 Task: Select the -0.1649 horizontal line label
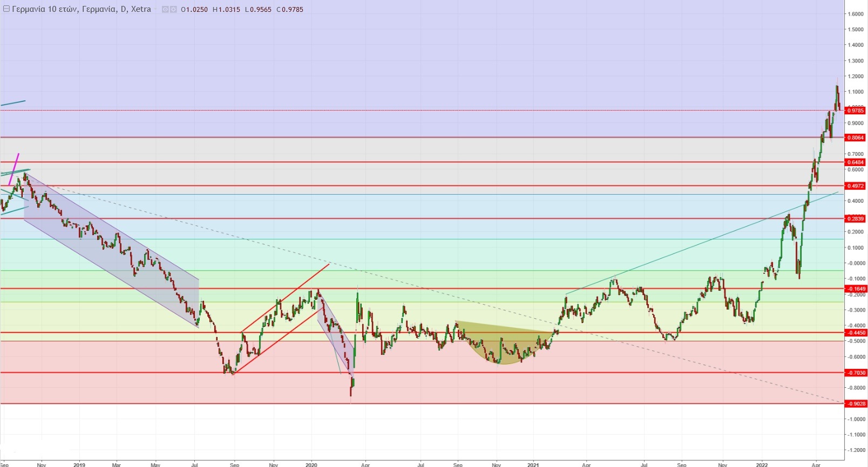click(x=856, y=289)
